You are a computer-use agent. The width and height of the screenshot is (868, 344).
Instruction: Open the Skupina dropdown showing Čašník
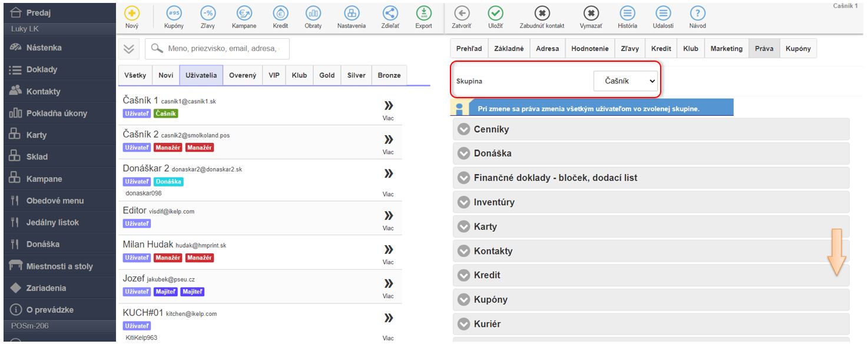point(626,81)
